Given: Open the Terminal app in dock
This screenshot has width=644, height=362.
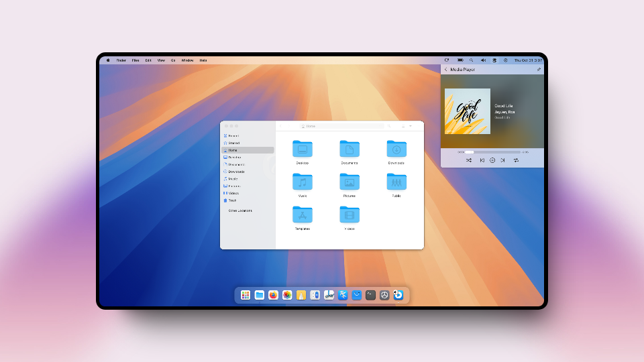Looking at the screenshot, I should point(370,295).
